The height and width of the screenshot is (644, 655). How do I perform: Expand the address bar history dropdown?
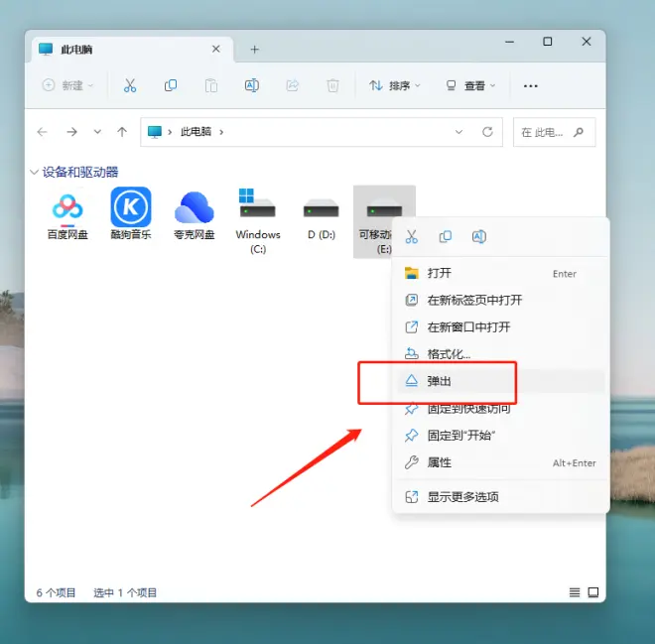click(458, 132)
